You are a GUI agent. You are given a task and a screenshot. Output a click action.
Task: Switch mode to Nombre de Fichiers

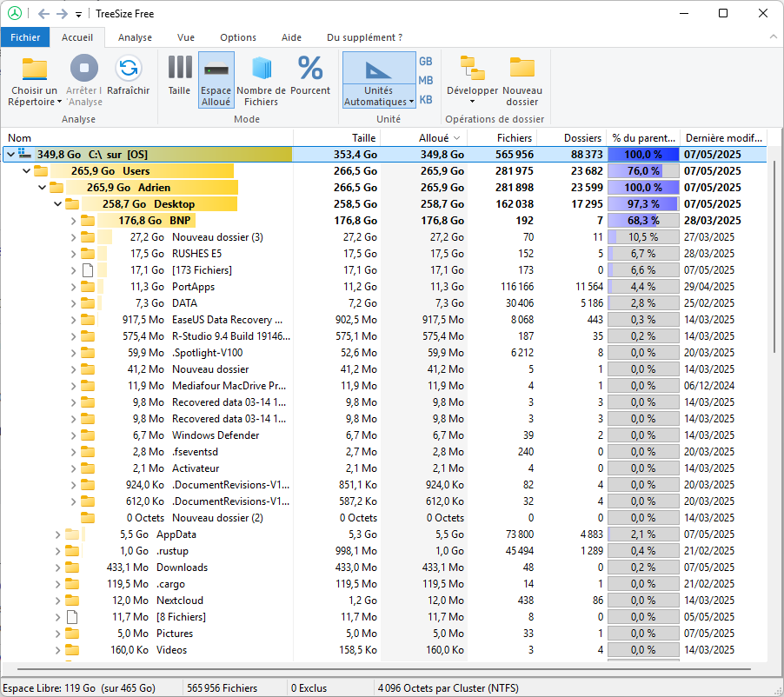coord(261,80)
